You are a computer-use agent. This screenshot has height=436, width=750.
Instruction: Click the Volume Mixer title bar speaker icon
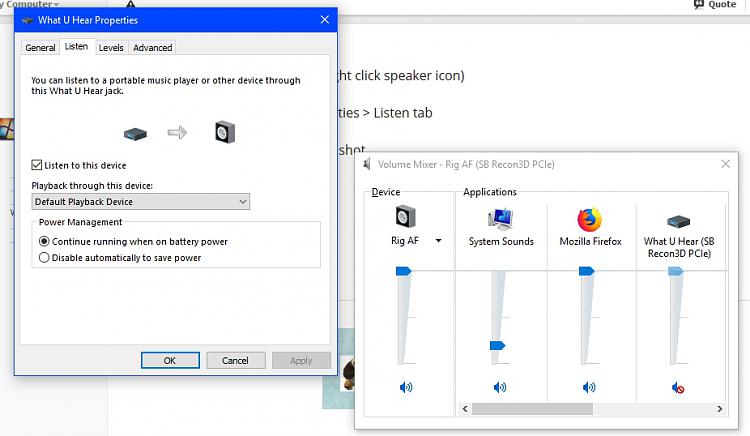pos(367,164)
